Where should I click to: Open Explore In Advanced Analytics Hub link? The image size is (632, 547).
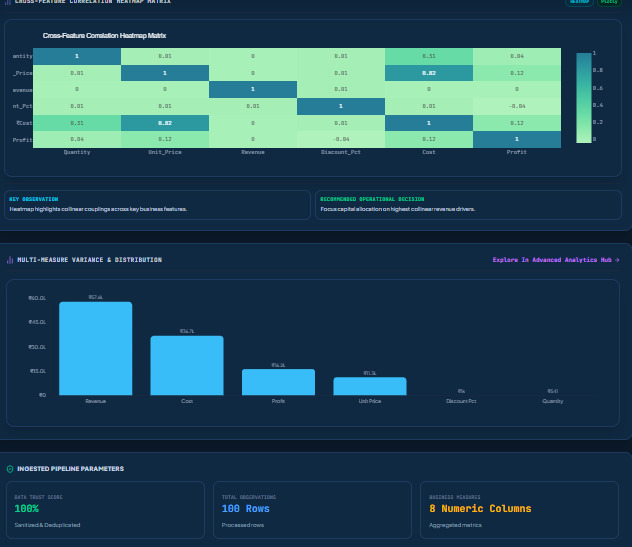coord(556,260)
